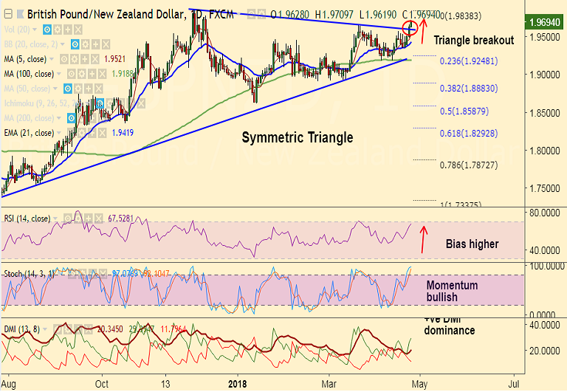Open the RSI (14, close) settings gear
The height and width of the screenshot is (392, 567).
coord(78,219)
